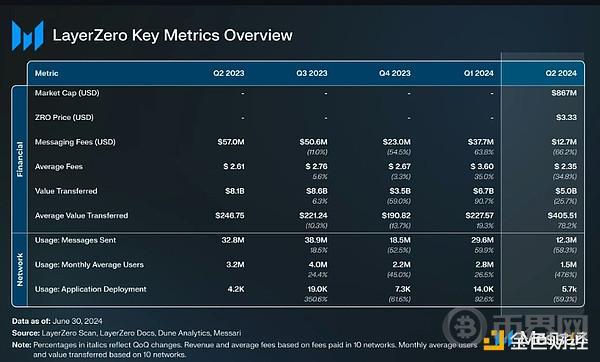Click the Source line listing LayerZero Scan

[127, 333]
